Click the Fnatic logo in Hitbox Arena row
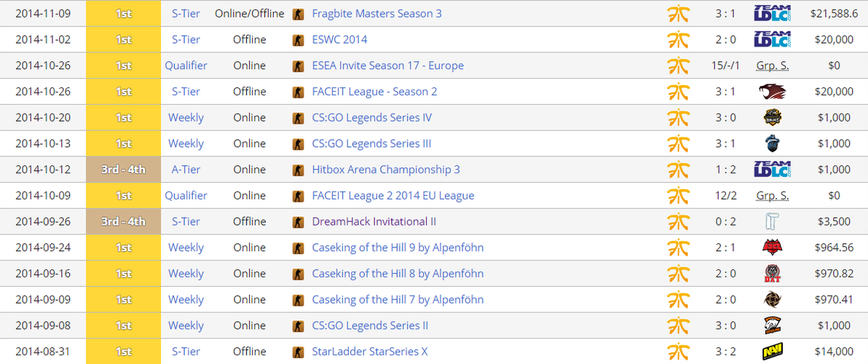 678,170
